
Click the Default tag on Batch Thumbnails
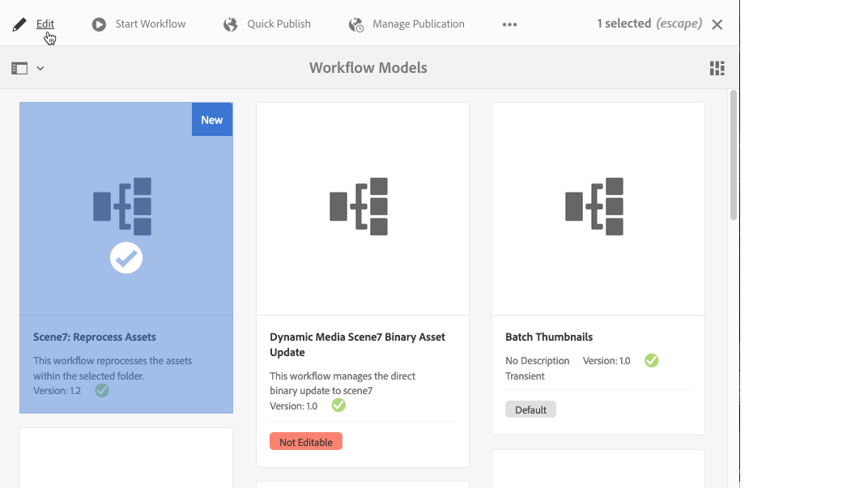[530, 409]
